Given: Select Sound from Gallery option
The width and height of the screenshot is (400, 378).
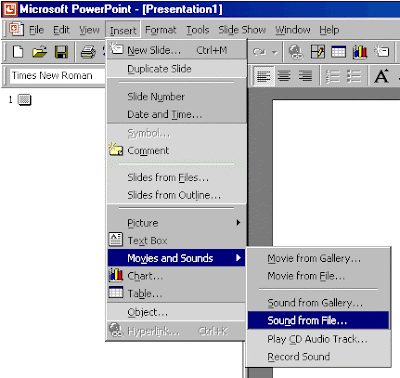Looking at the screenshot, I should click(x=319, y=303).
